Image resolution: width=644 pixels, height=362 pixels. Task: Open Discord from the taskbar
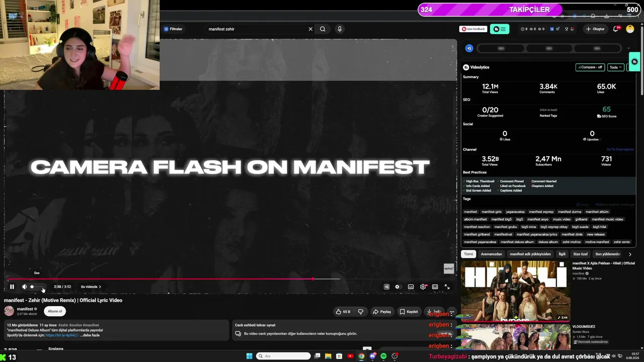(372, 356)
